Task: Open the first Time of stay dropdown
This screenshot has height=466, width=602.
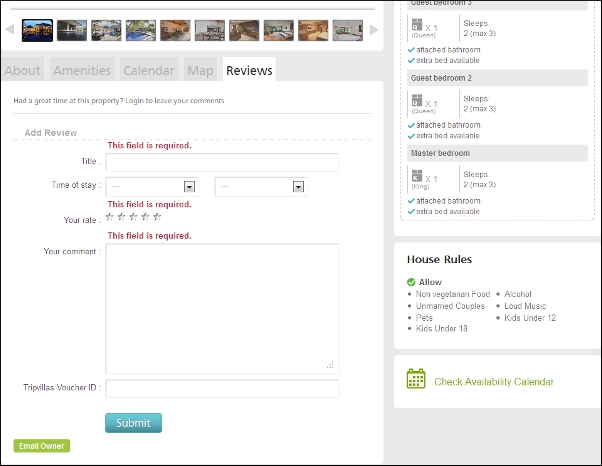Action: click(152, 186)
